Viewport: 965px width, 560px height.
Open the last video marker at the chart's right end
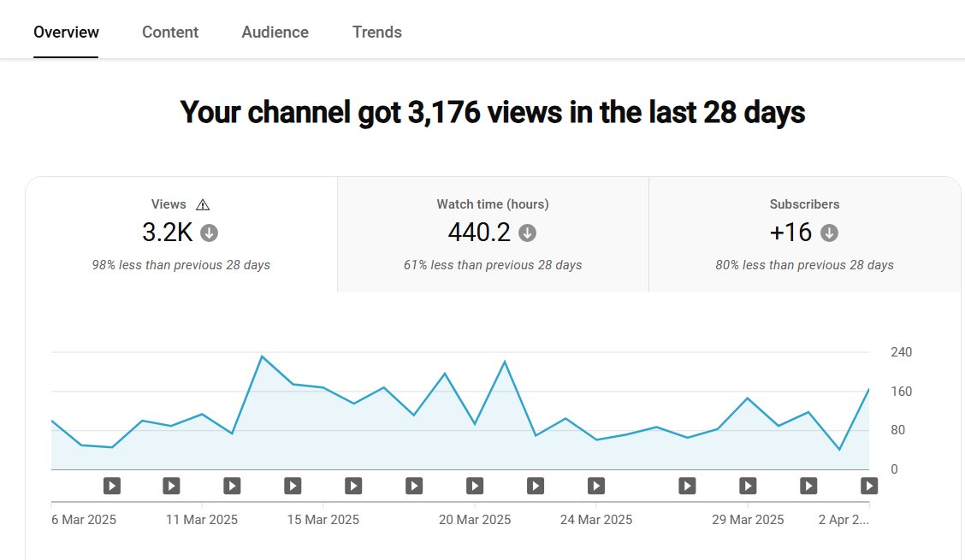[869, 486]
